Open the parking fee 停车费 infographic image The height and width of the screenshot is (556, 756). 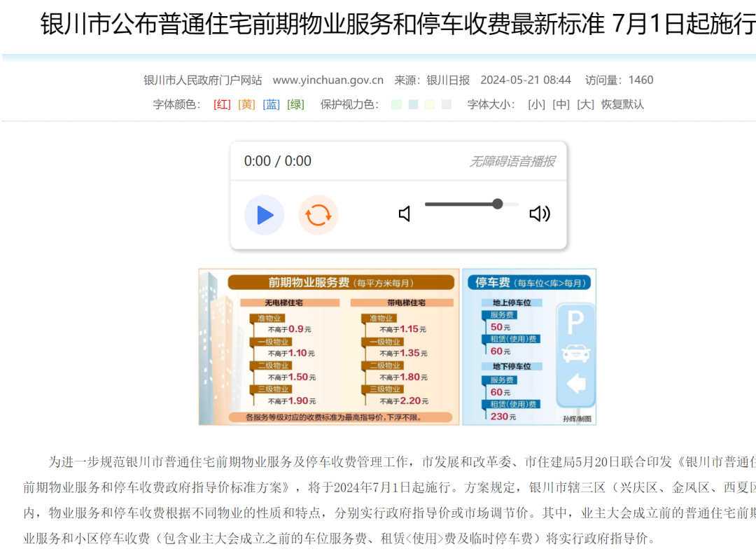pyautogui.click(x=529, y=347)
